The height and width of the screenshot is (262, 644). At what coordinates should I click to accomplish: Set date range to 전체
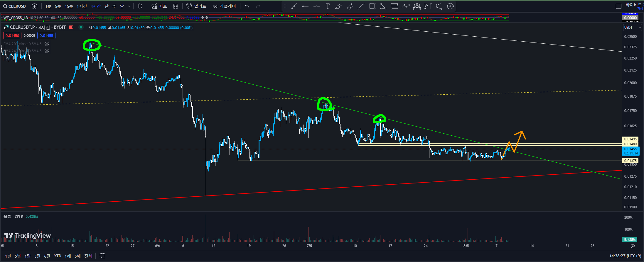click(88, 256)
